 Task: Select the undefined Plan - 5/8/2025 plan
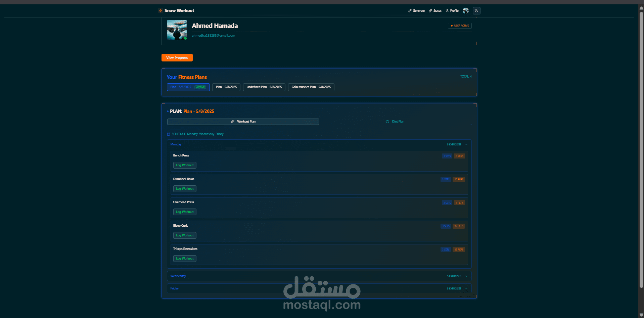click(264, 87)
